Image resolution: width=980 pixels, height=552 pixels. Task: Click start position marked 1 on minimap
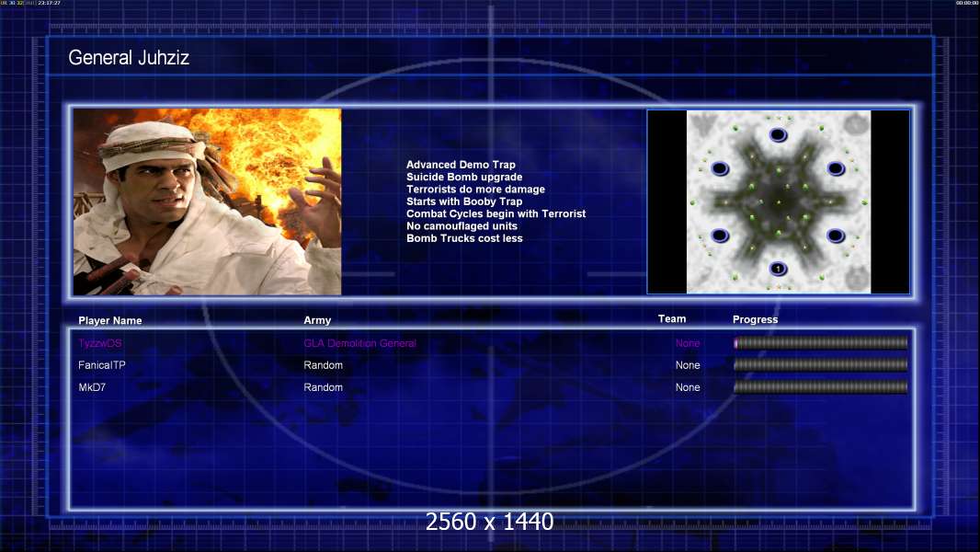pos(778,269)
